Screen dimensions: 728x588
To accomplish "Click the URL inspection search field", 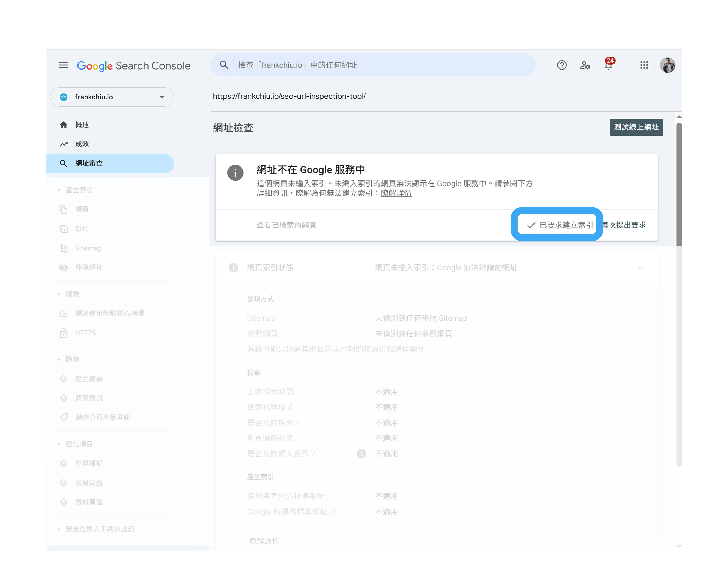I will (373, 65).
